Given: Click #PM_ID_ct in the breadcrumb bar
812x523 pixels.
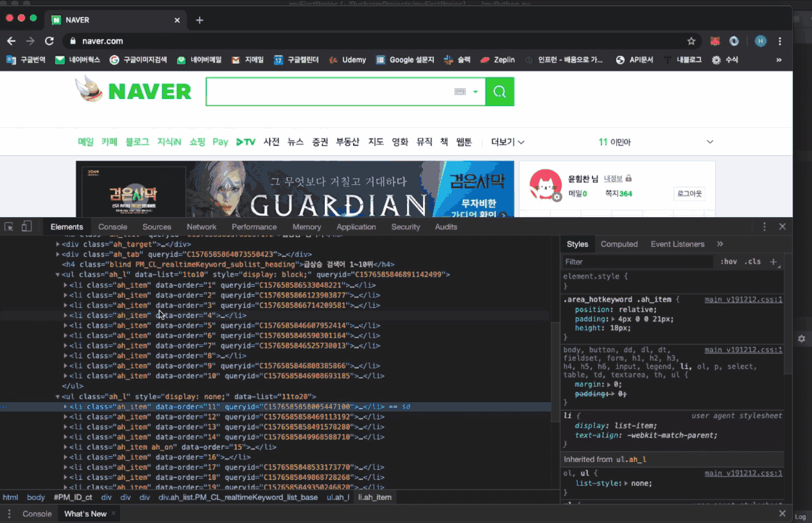Looking at the screenshot, I should pyautogui.click(x=73, y=497).
